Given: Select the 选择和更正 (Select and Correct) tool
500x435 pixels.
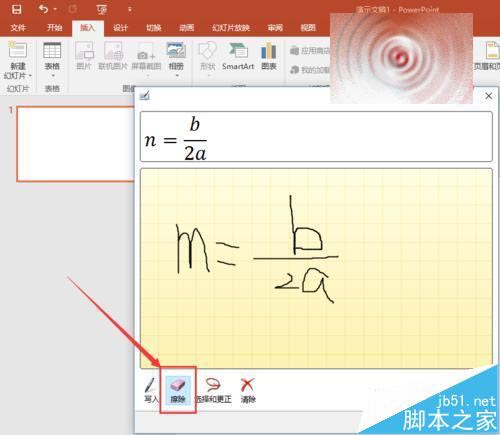Looking at the screenshot, I should 213,390.
